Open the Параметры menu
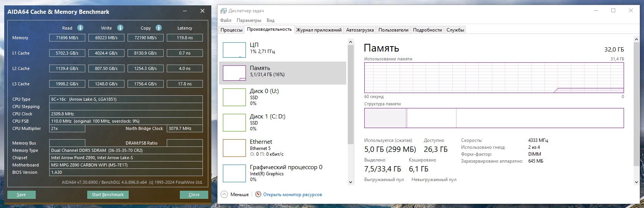 (x=249, y=20)
